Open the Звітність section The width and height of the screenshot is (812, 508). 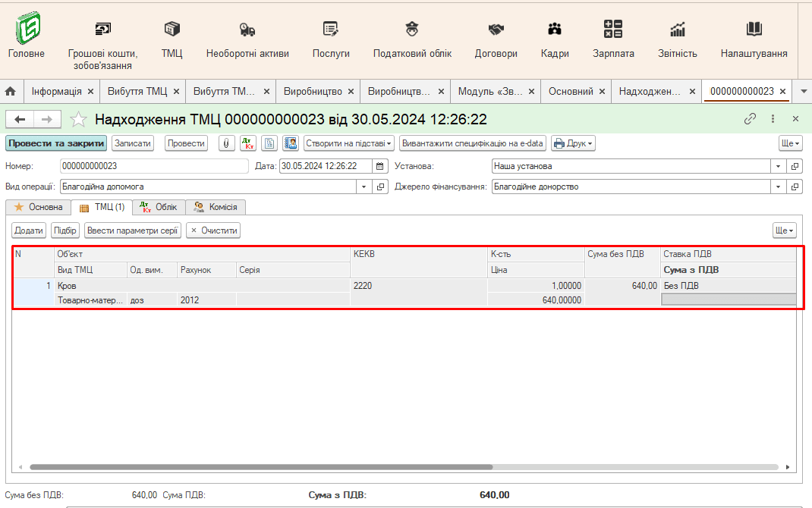coord(678,39)
